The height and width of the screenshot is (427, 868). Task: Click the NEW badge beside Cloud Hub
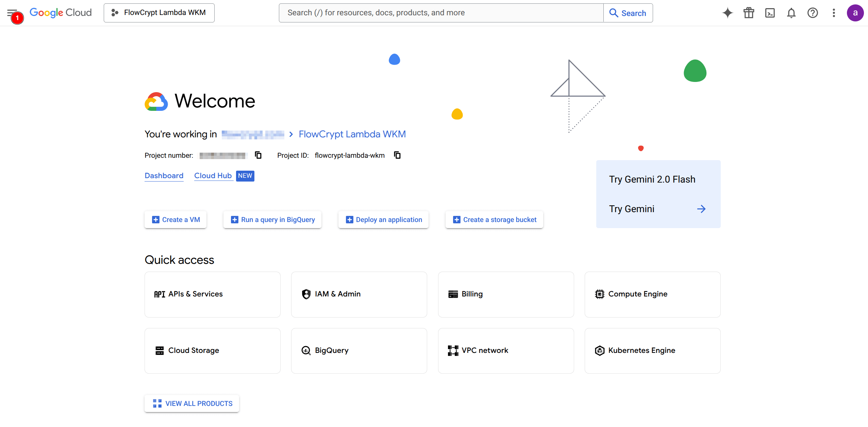pos(245,176)
